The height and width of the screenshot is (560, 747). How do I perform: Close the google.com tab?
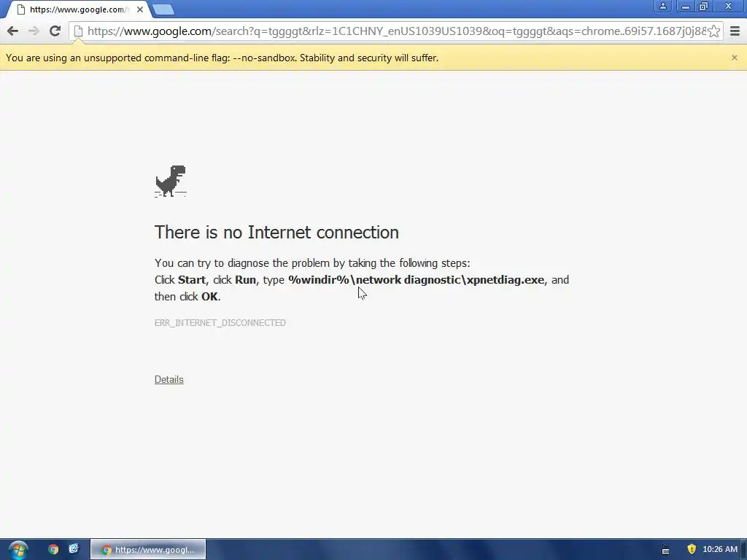(139, 9)
